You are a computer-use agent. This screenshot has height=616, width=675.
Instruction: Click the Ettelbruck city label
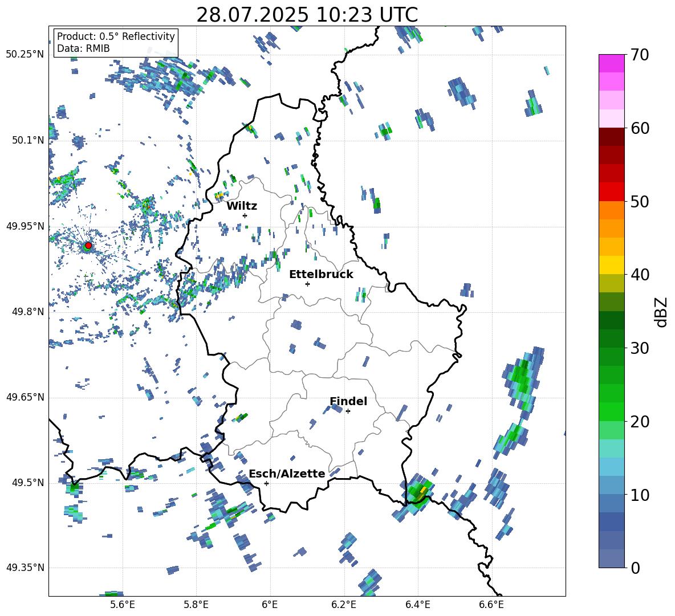[x=321, y=275]
